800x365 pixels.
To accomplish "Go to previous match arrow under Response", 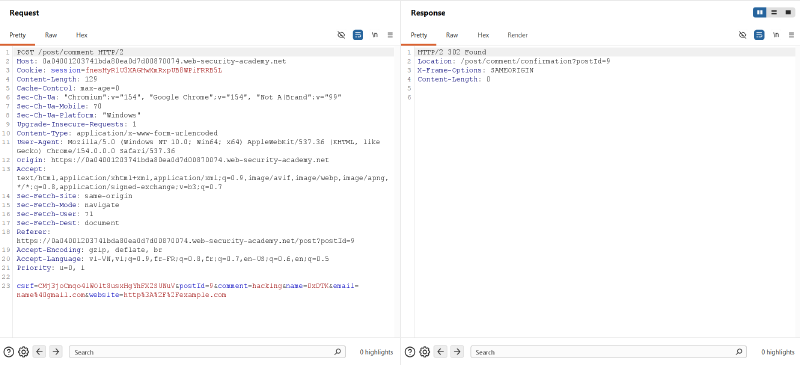I will (x=441, y=352).
